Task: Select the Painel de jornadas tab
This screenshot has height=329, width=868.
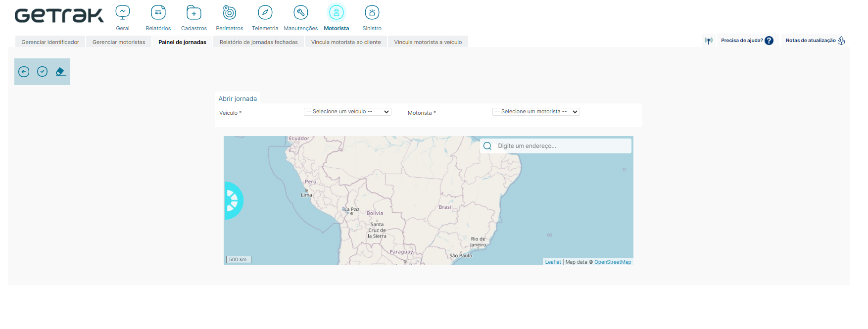Action: (x=183, y=42)
